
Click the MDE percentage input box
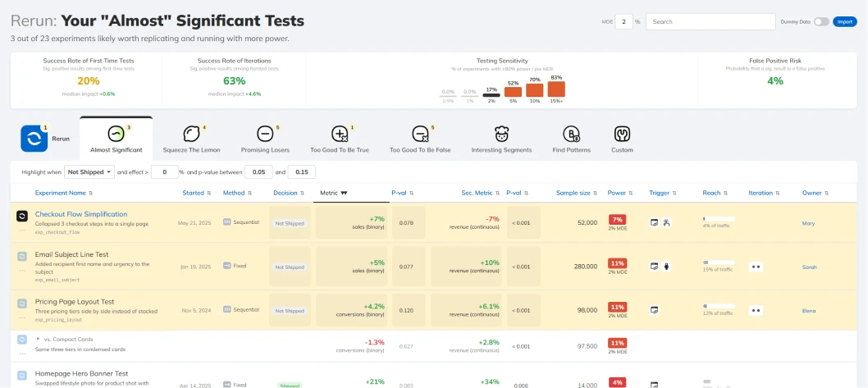pos(624,21)
